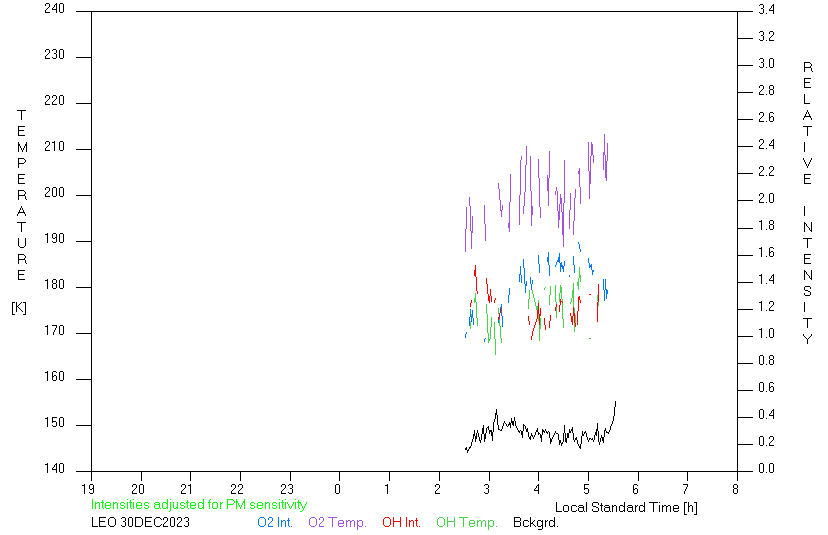
Task: Click the 230 temperature axis label
Action: [54, 54]
